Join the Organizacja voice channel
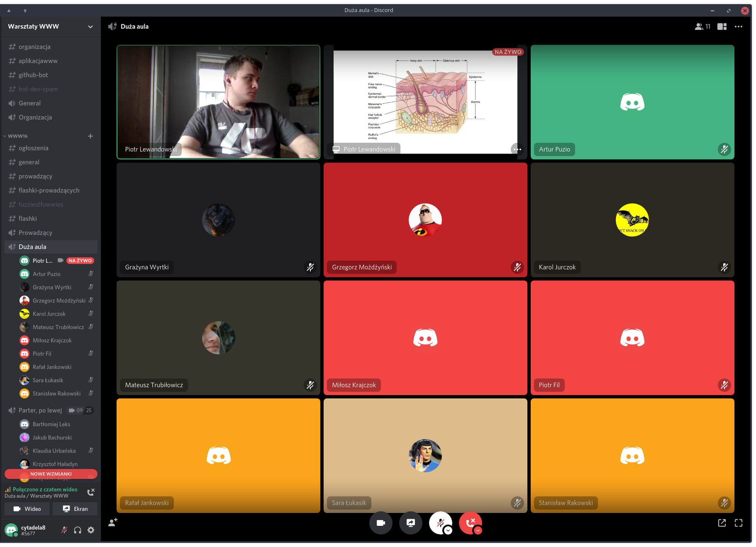This screenshot has width=756, height=547. pyautogui.click(x=51, y=117)
